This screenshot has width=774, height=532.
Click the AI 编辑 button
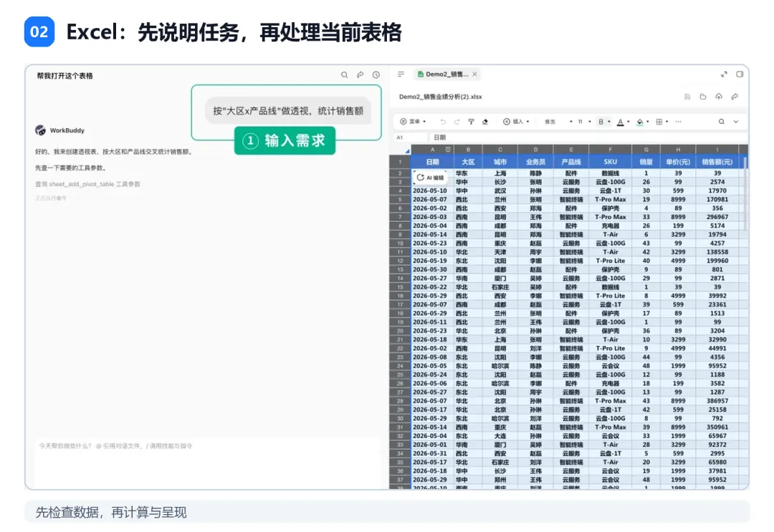(x=431, y=178)
